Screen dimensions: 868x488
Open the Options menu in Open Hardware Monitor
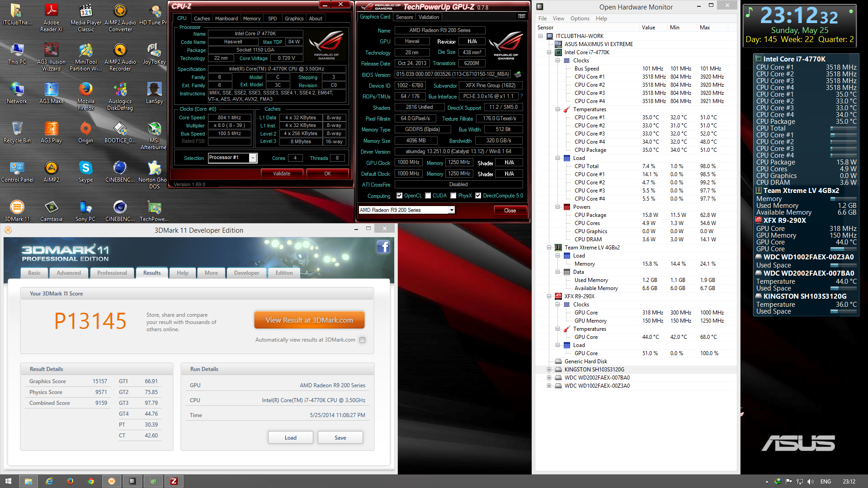coord(580,19)
